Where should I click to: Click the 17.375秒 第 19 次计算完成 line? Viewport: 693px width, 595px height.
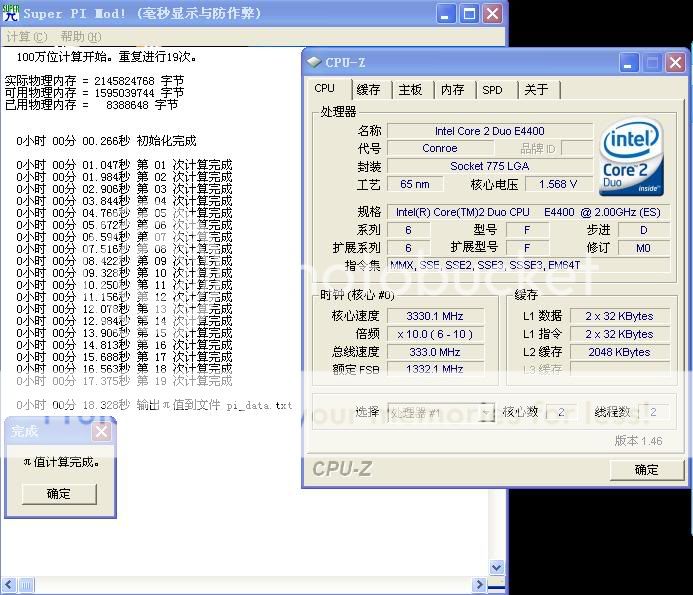[124, 381]
